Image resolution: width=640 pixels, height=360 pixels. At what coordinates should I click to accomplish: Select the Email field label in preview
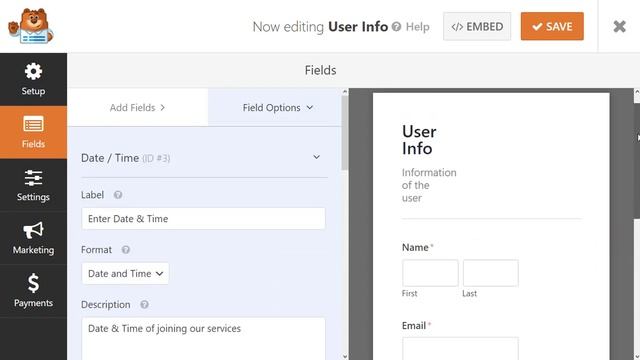click(x=414, y=326)
